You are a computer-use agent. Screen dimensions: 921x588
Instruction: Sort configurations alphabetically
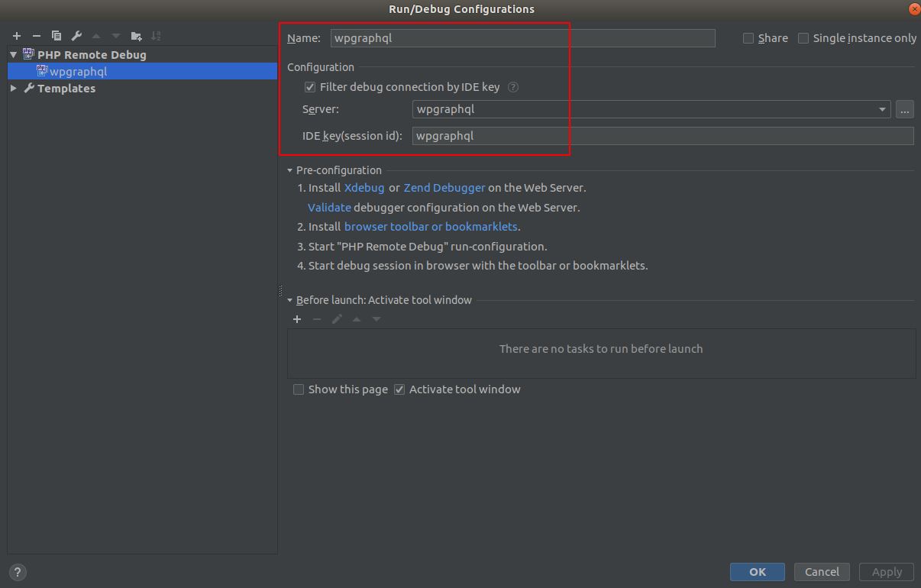[156, 36]
